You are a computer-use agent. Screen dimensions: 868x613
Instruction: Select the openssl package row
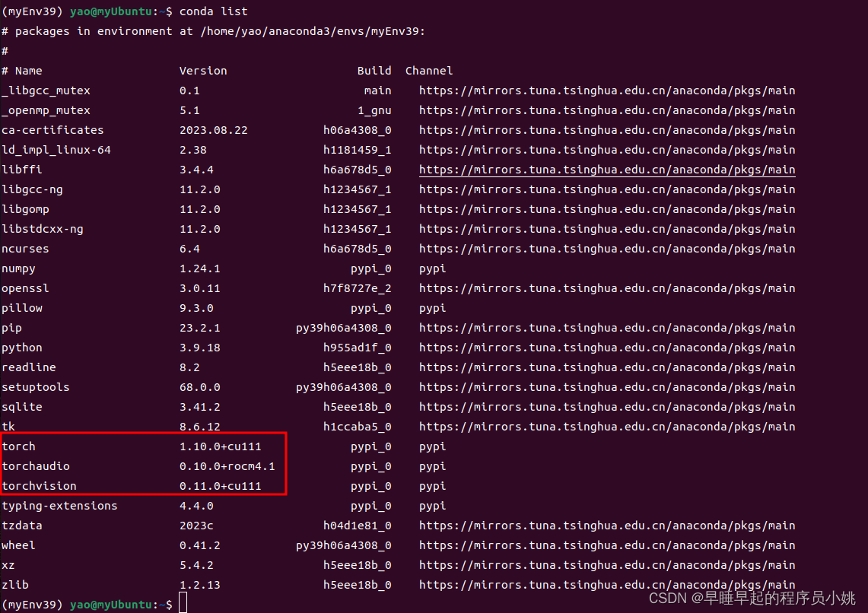point(25,287)
